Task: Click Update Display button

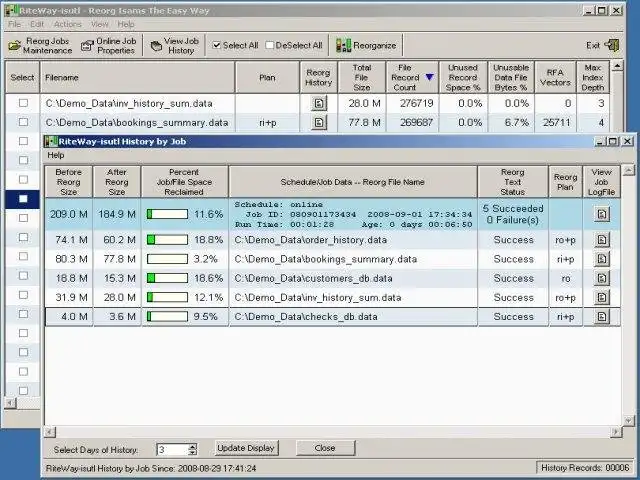Action: [246, 448]
